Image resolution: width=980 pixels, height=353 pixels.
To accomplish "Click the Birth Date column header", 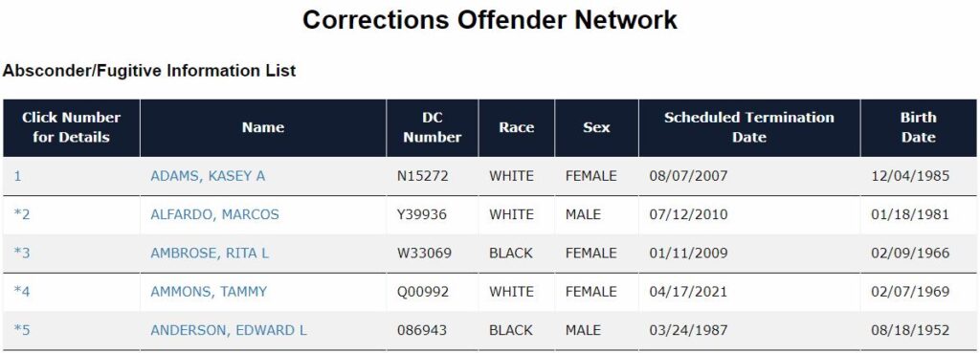I will [x=918, y=127].
